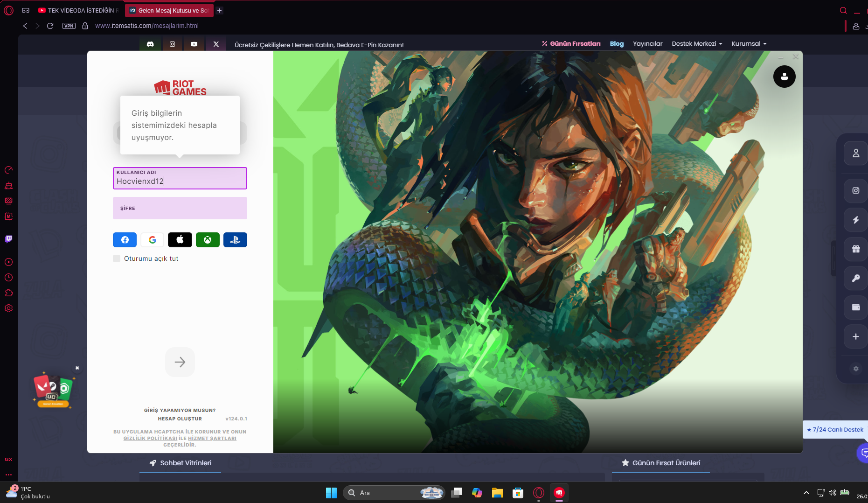Viewport: 868px width, 503px height.
Task: Focus the Şifre password field
Action: [x=180, y=208]
